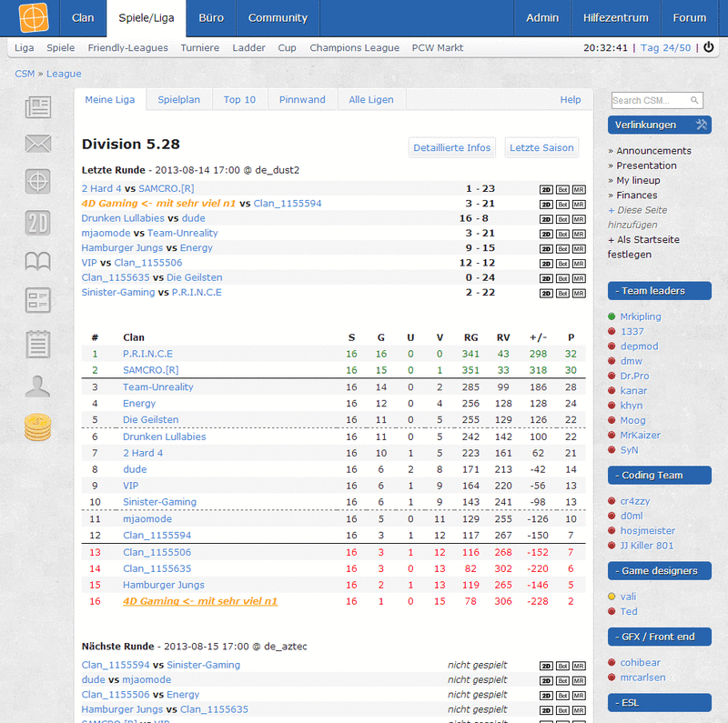Click the clipboard notepad icon in the sidebar
Image resolution: width=728 pixels, height=723 pixels.
pos(37,344)
